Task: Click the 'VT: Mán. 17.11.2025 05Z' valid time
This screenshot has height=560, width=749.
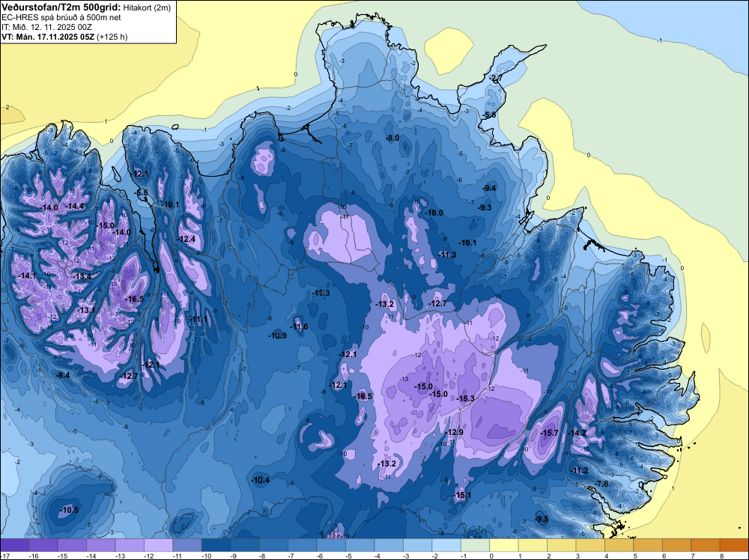Action: pos(48,37)
